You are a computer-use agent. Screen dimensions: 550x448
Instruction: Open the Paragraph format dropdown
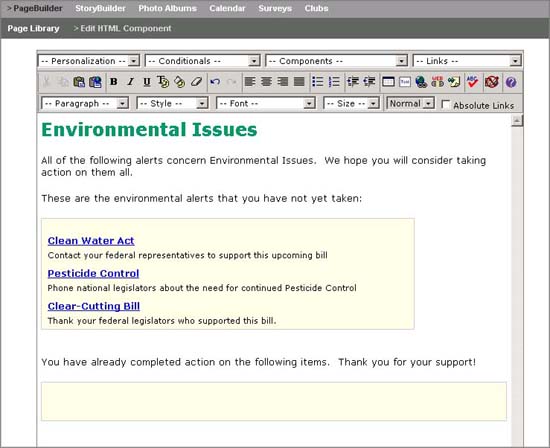(85, 103)
